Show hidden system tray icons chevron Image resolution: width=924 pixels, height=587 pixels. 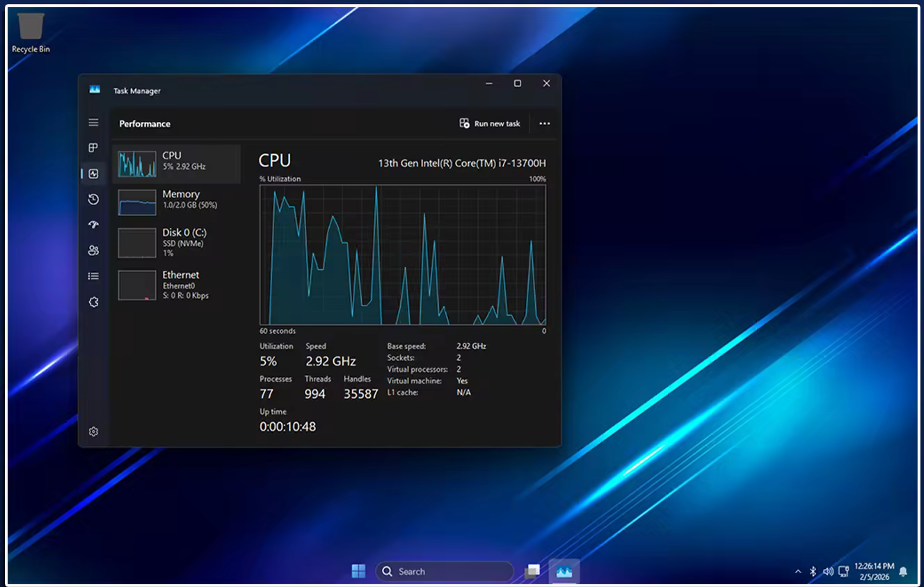797,572
